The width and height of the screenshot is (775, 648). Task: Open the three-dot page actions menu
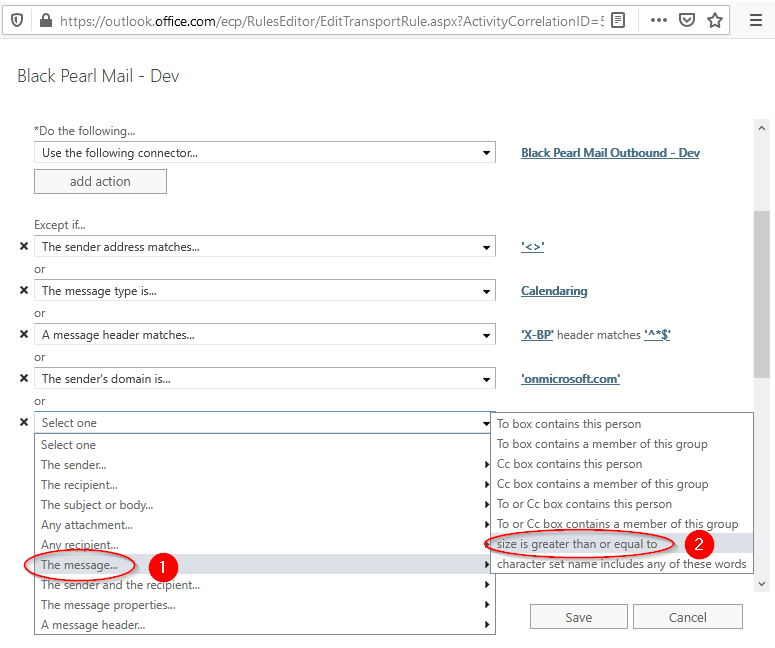tap(658, 20)
